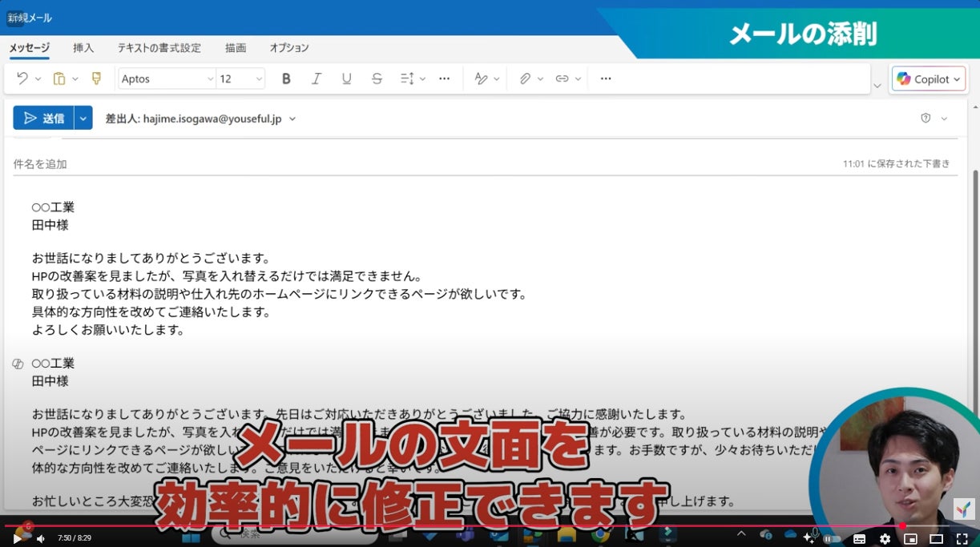Click the Attach file paperclip icon
980x547 pixels.
(x=525, y=78)
